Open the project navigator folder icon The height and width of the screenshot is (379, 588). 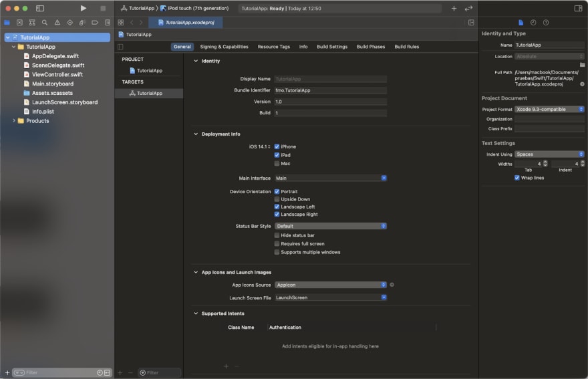(x=7, y=23)
